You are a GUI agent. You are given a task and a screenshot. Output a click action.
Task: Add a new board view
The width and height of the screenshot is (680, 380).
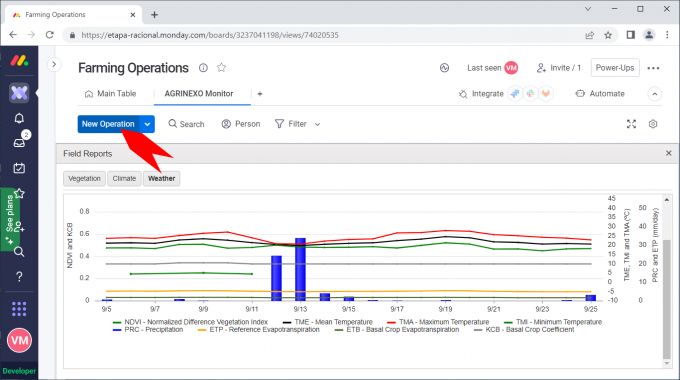[260, 94]
